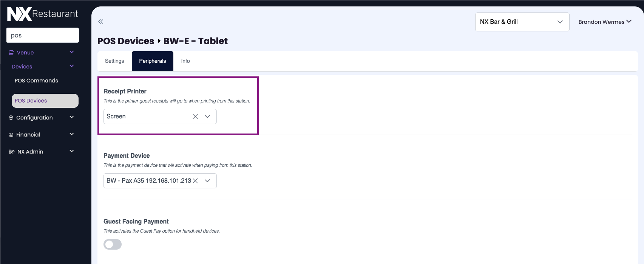The width and height of the screenshot is (644, 264).
Task: Clear the Receipt Printer Screen selection
Action: pyautogui.click(x=195, y=116)
